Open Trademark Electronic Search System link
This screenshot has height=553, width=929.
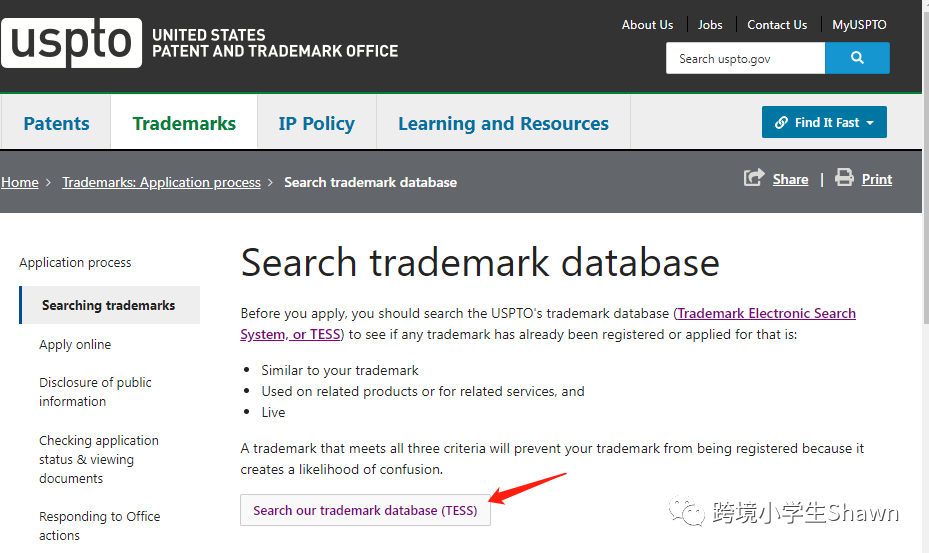click(x=766, y=313)
